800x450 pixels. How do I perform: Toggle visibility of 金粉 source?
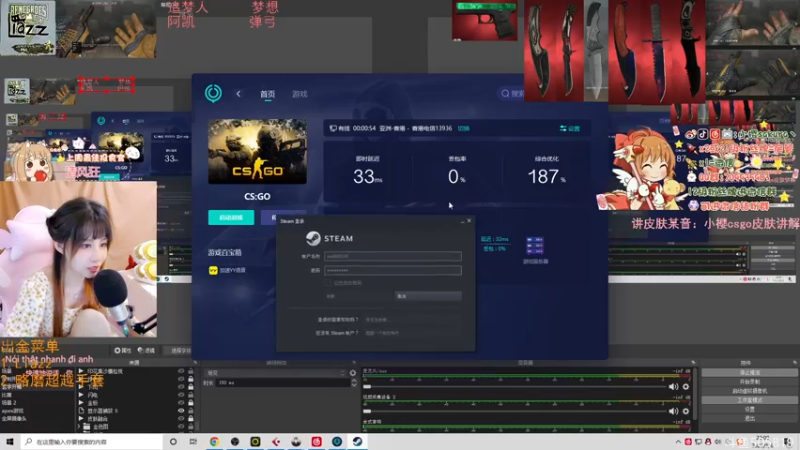click(x=181, y=403)
